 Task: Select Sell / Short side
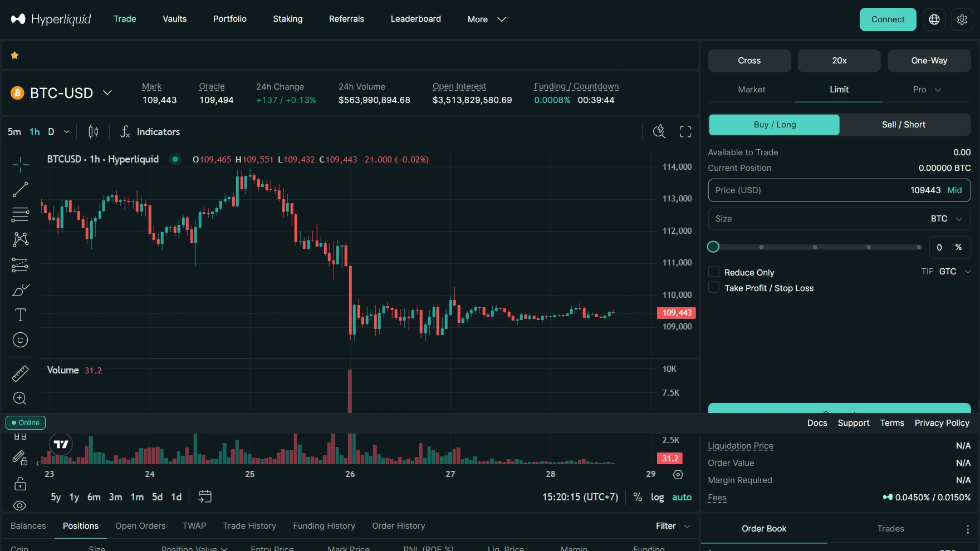pyautogui.click(x=903, y=125)
